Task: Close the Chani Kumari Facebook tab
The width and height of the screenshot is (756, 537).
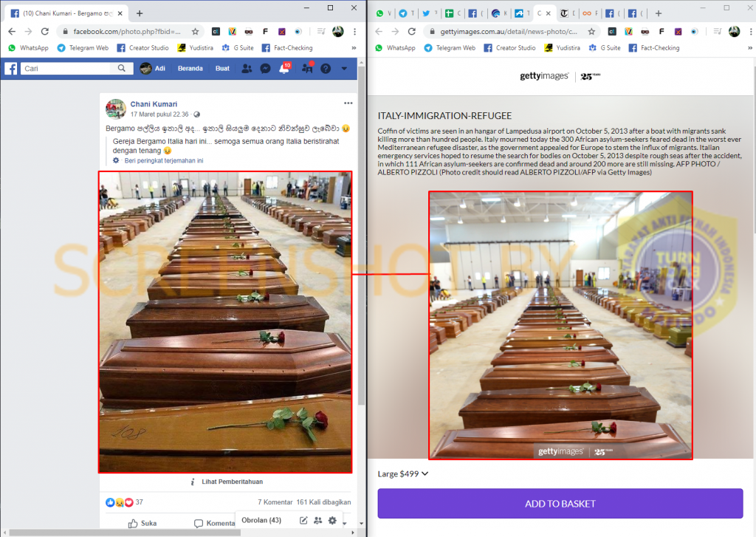Action: [x=120, y=13]
